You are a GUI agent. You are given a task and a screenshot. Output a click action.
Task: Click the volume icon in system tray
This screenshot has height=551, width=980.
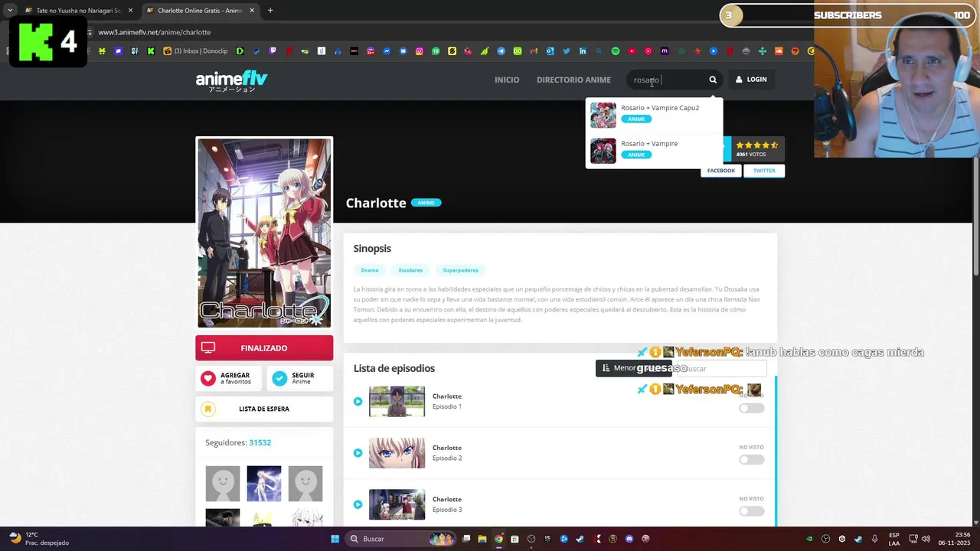[x=926, y=539]
